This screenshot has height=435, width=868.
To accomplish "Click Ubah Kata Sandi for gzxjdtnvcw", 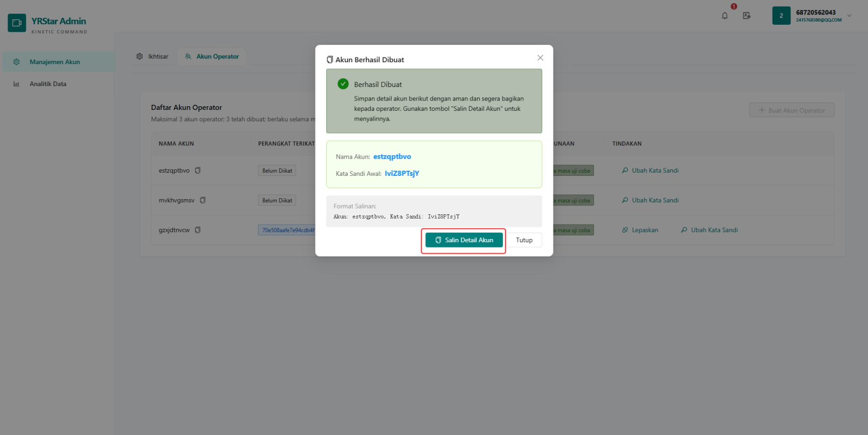I will (709, 230).
